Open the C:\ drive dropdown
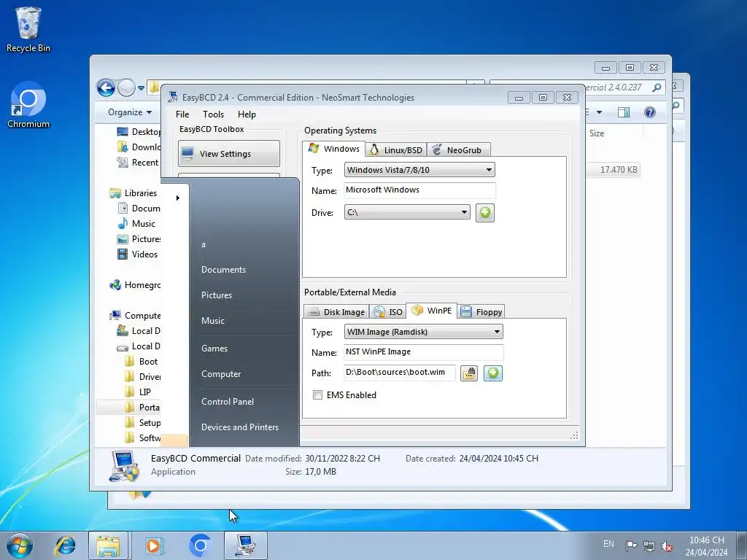The image size is (747, 560). [407, 212]
